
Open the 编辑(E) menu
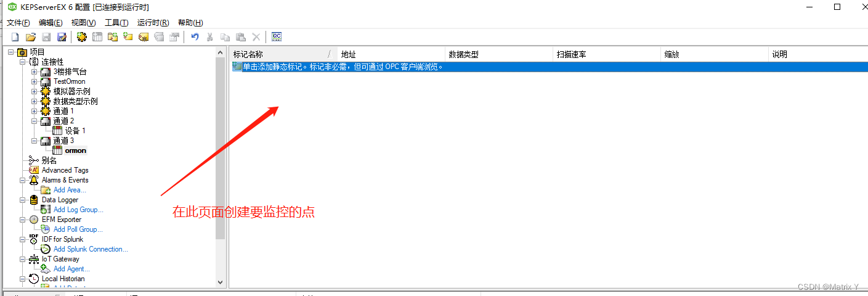51,23
